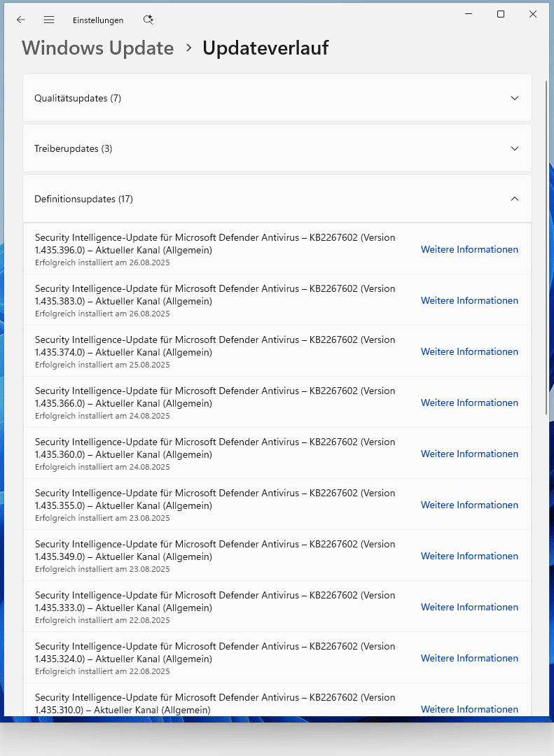Viewport: 554px width, 756px height.
Task: Click the update entry text for version 1.435.360.0
Action: 215,448
